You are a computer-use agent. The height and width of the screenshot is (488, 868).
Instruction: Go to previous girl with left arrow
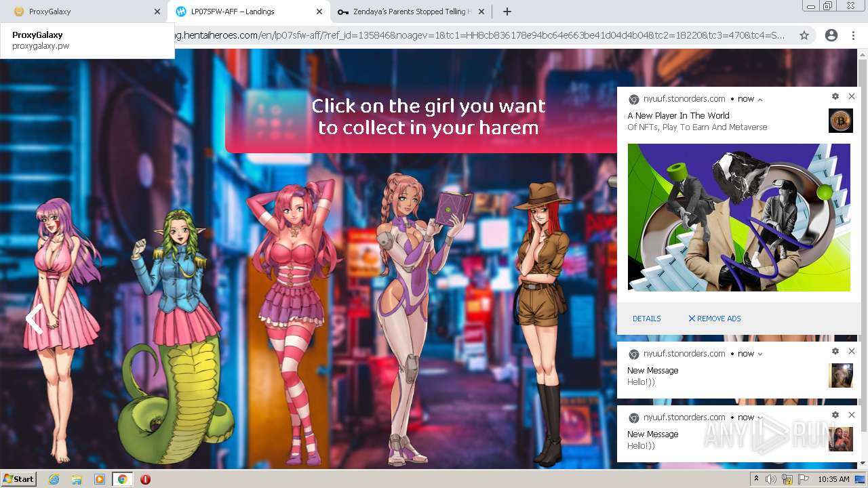(33, 319)
